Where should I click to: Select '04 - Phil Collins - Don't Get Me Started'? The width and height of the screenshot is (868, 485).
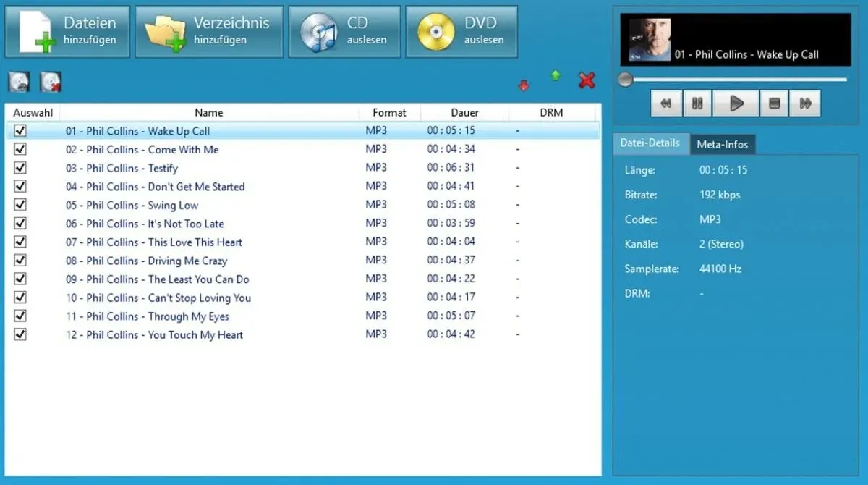click(156, 187)
